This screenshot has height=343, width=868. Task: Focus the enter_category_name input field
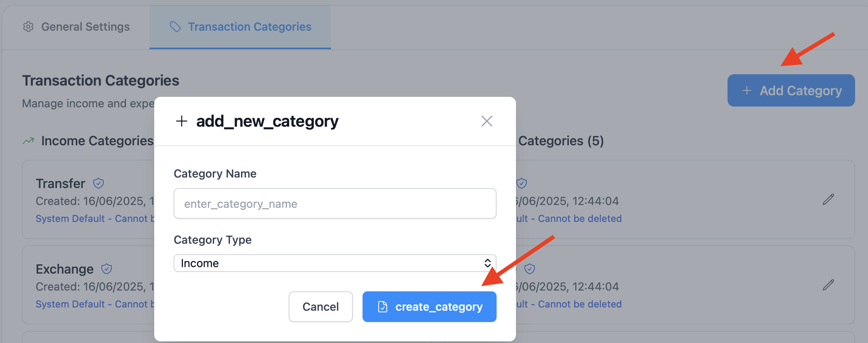coord(335,204)
